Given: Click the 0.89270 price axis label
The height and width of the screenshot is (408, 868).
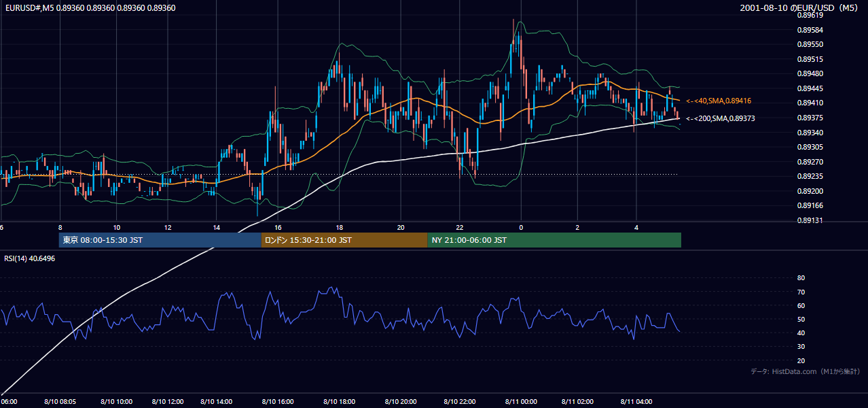Looking at the screenshot, I should point(809,162).
